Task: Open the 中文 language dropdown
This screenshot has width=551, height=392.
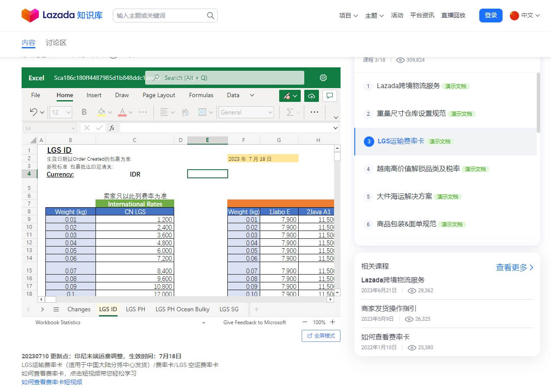Action: point(531,16)
